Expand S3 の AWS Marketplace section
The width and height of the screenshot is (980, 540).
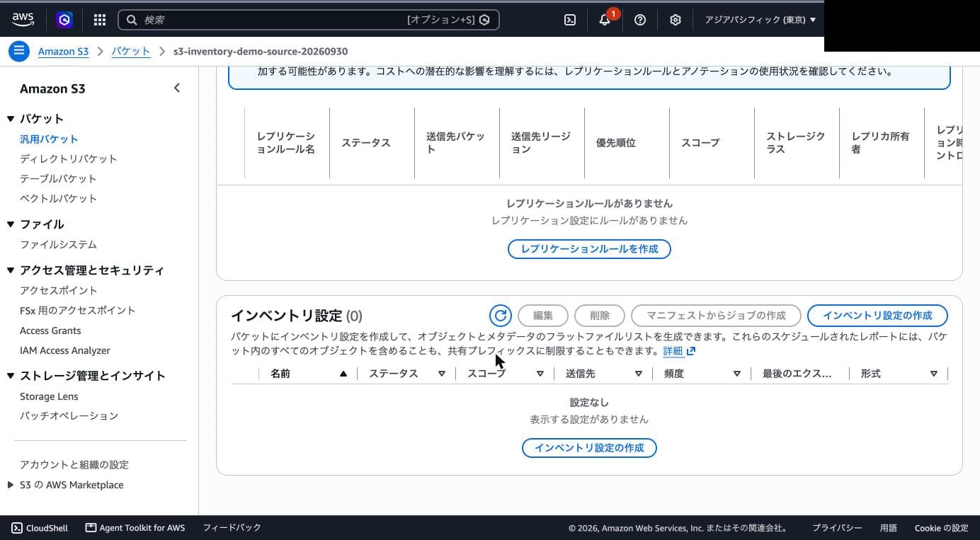(x=10, y=485)
